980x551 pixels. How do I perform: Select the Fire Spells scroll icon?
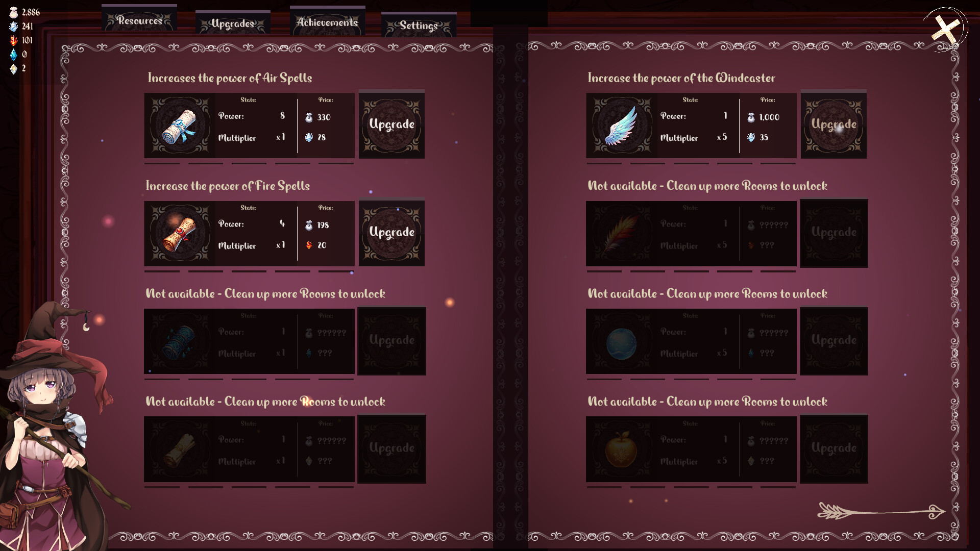point(178,234)
